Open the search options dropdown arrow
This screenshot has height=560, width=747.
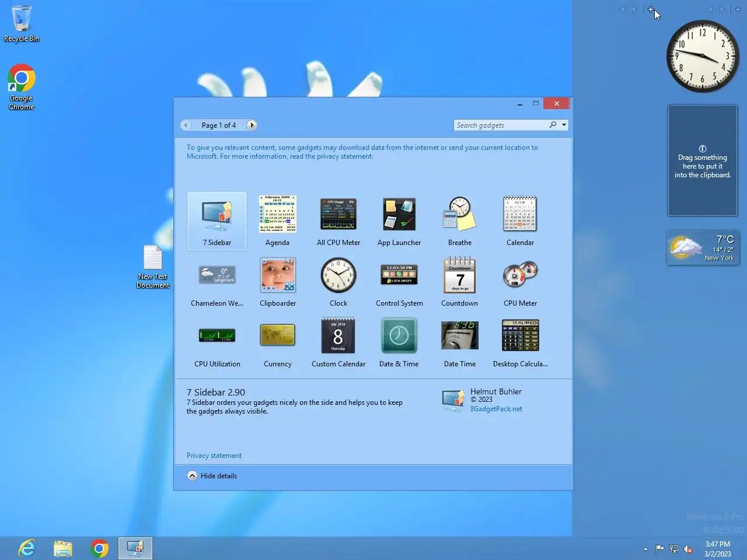point(564,125)
